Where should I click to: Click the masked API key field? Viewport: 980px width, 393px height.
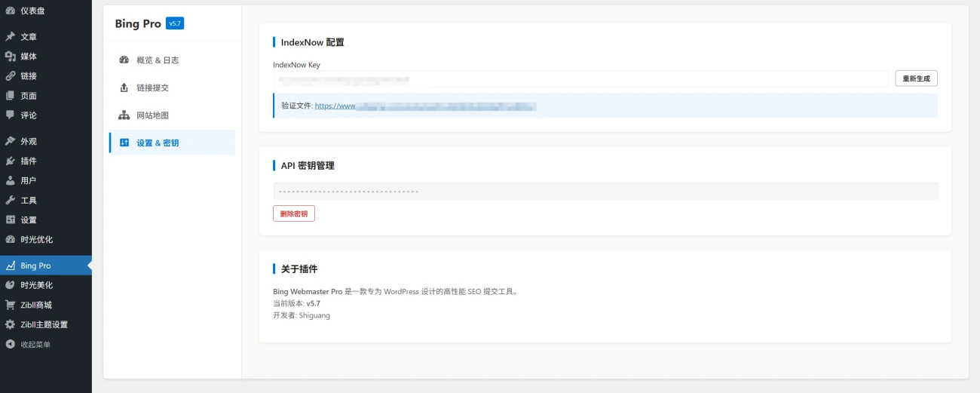[605, 191]
